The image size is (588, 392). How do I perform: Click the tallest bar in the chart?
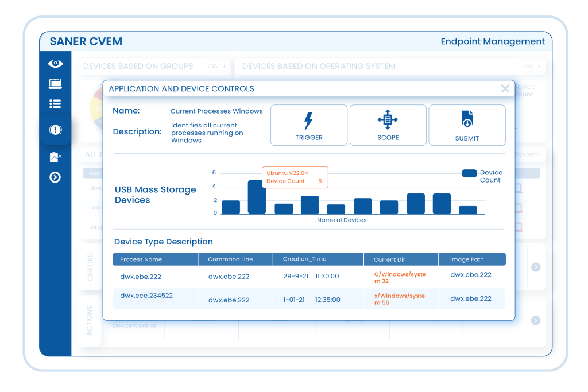coord(257,197)
